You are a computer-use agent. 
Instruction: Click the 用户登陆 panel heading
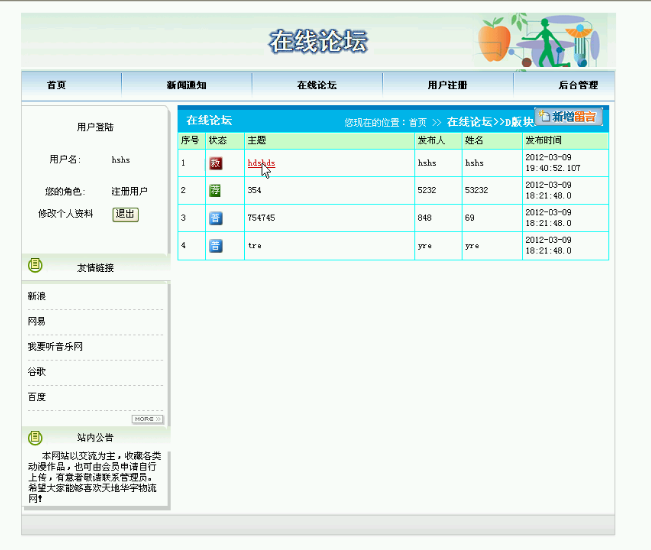[95, 127]
